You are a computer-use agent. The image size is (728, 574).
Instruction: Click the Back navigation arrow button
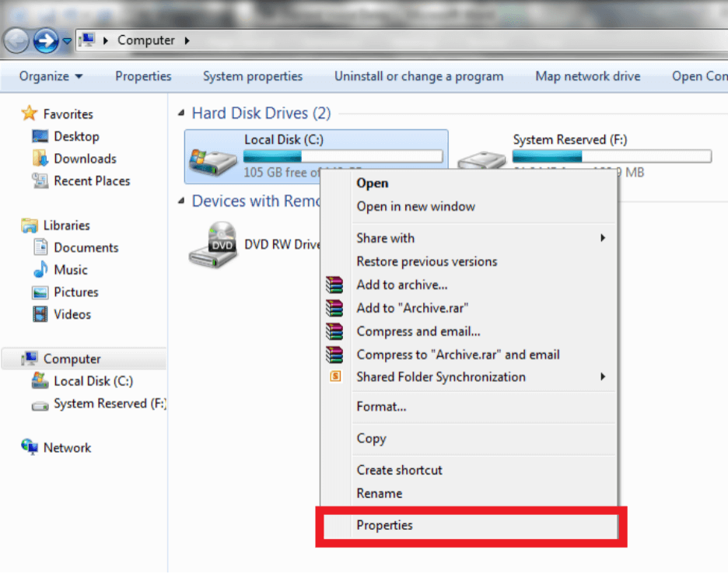coord(16,40)
